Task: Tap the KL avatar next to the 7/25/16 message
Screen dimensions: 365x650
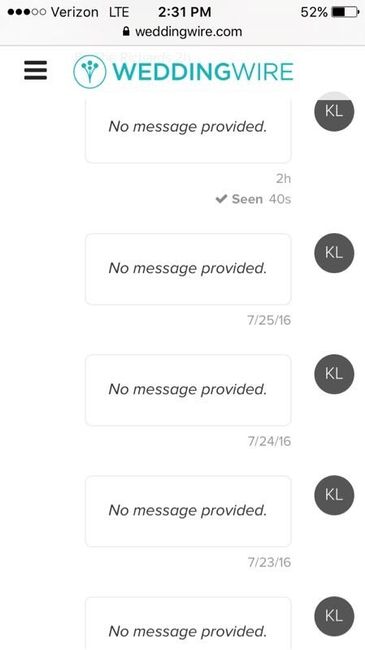Action: (334, 253)
